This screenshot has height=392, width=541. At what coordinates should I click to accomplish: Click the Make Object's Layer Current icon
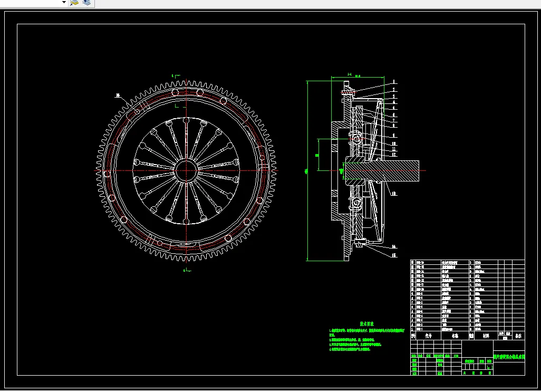74,3
